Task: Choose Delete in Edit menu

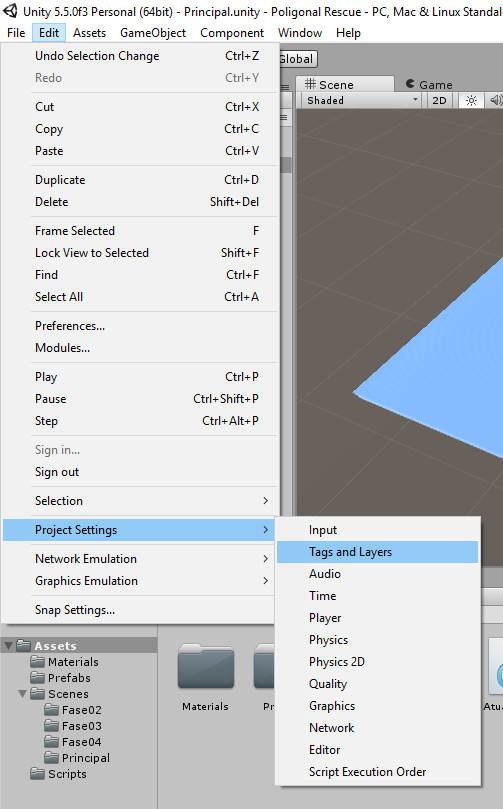Action: (140, 202)
